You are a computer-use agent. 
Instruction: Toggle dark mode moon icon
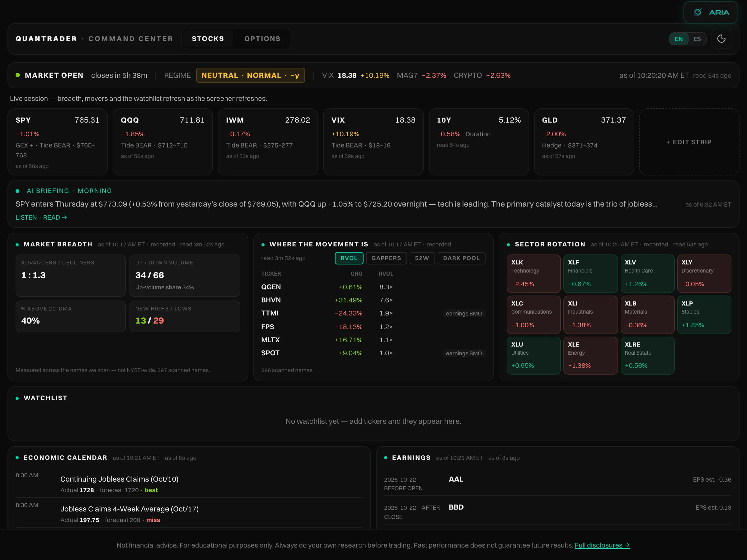click(x=721, y=39)
